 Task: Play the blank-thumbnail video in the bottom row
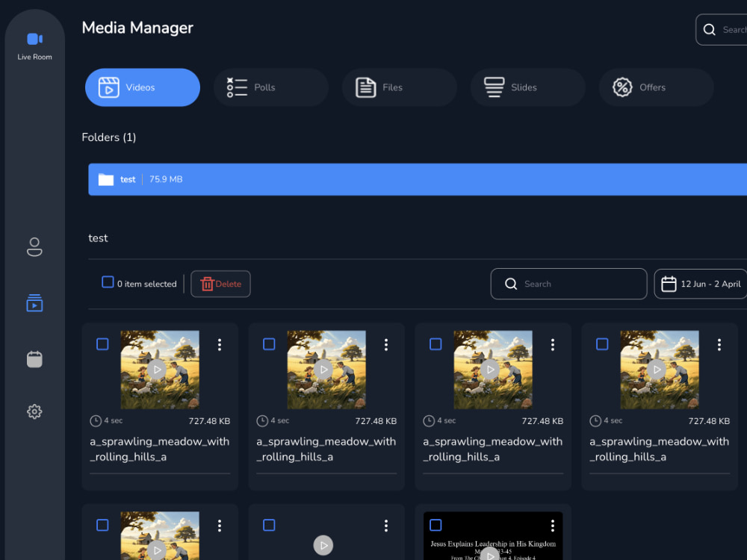[323, 545]
